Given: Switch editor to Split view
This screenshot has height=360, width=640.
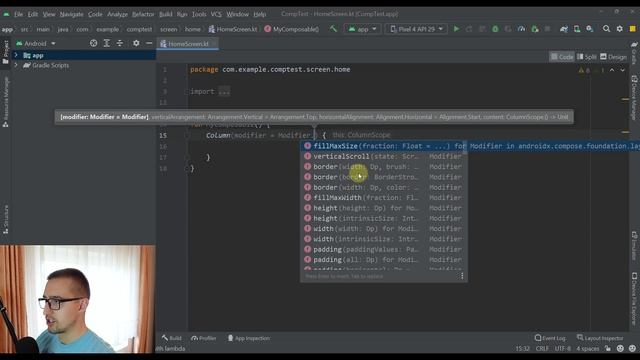Looking at the screenshot, I should 587,57.
